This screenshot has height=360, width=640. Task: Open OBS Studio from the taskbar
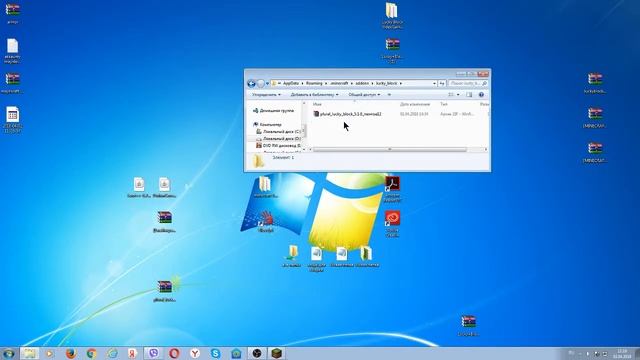[257, 353]
